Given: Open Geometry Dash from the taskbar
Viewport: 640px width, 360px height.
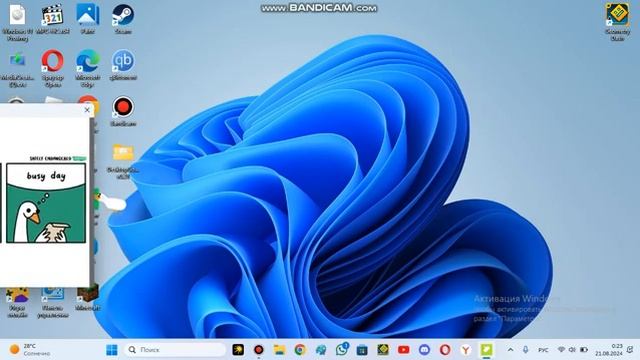Looking at the screenshot, I should (383, 350).
